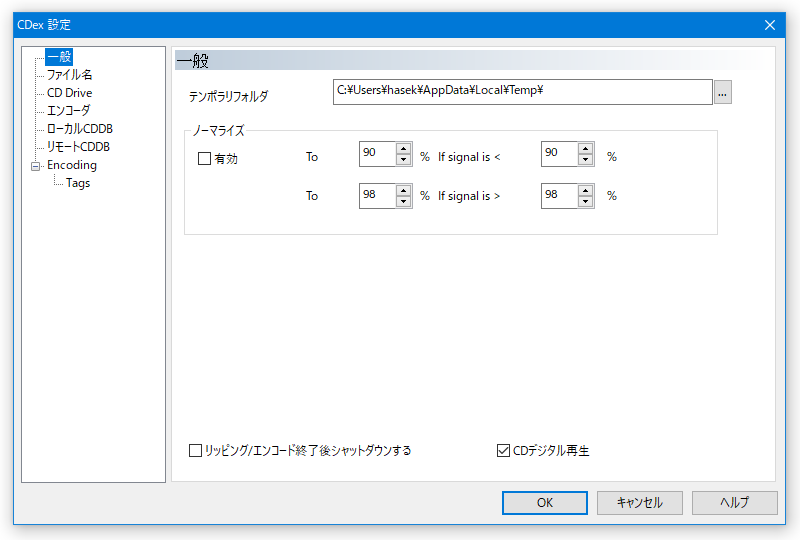This screenshot has height=540, width=800.
Task: Decrease the second To 98 value
Action: coord(404,202)
